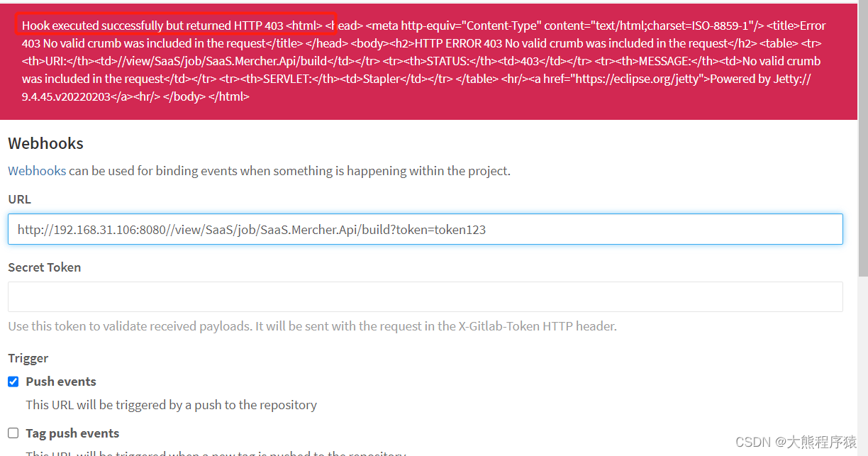Click the 'URL' field label
Viewport: 868px width, 456px height.
[x=19, y=199]
